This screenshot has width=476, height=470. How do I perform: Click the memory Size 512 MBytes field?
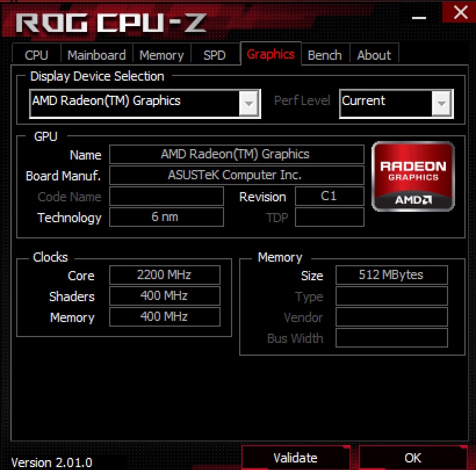(392, 275)
